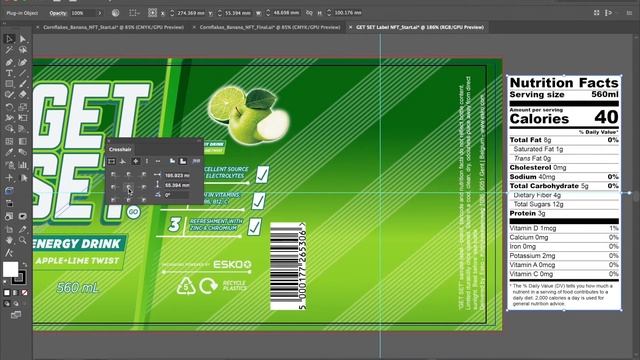Image resolution: width=640 pixels, height=360 pixels.
Task: Toggle the selected center crosshair button
Action: [x=136, y=161]
